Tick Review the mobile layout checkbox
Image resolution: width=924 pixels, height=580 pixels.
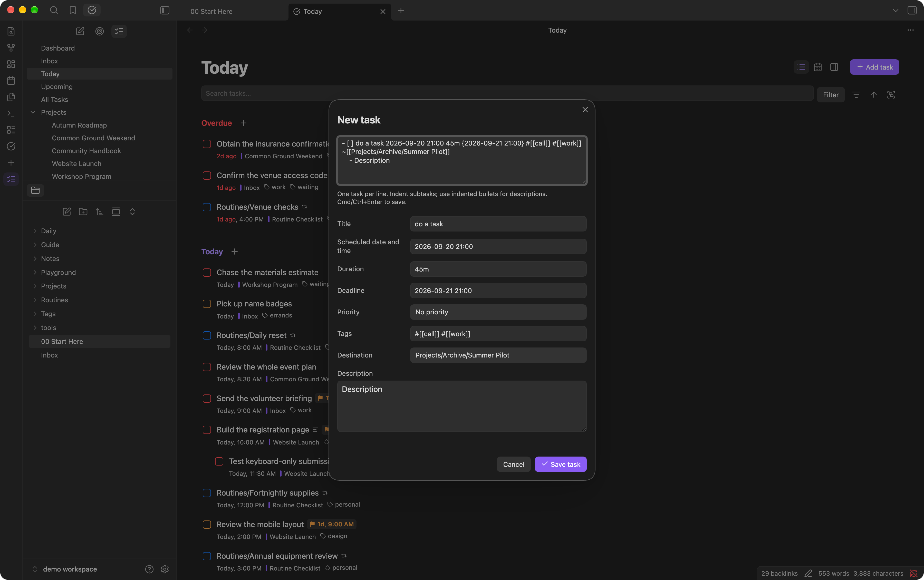[207, 524]
